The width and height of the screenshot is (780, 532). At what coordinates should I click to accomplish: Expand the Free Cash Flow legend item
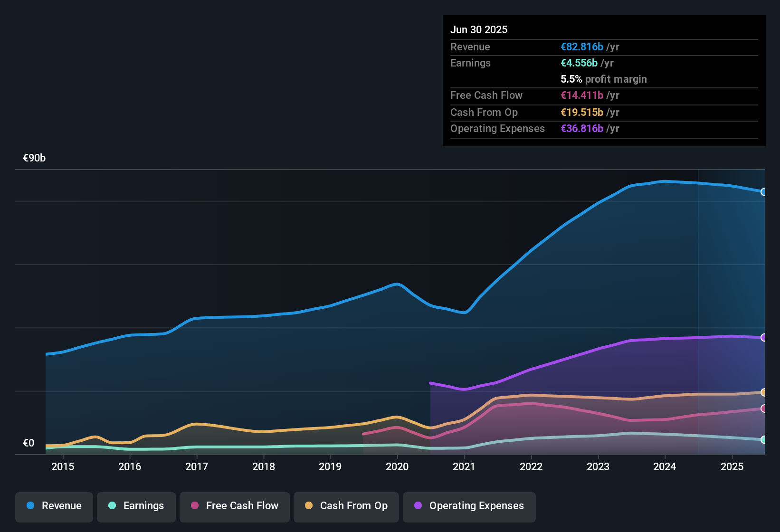pos(234,506)
